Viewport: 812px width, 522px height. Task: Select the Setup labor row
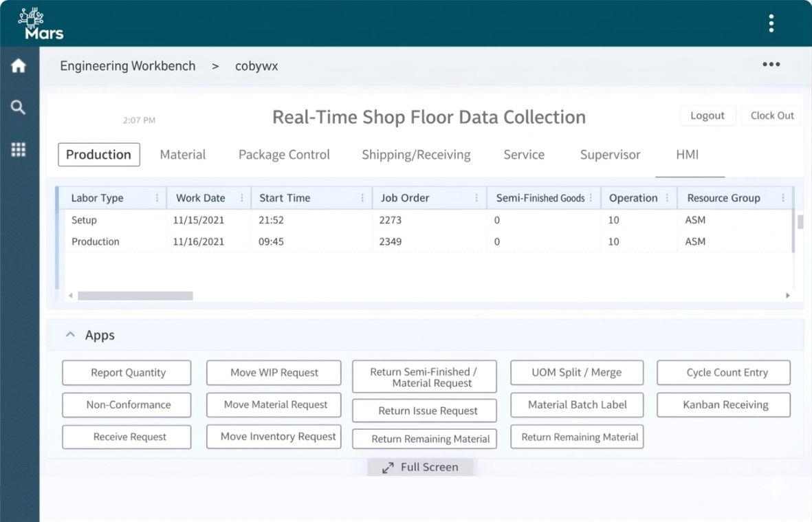84,220
